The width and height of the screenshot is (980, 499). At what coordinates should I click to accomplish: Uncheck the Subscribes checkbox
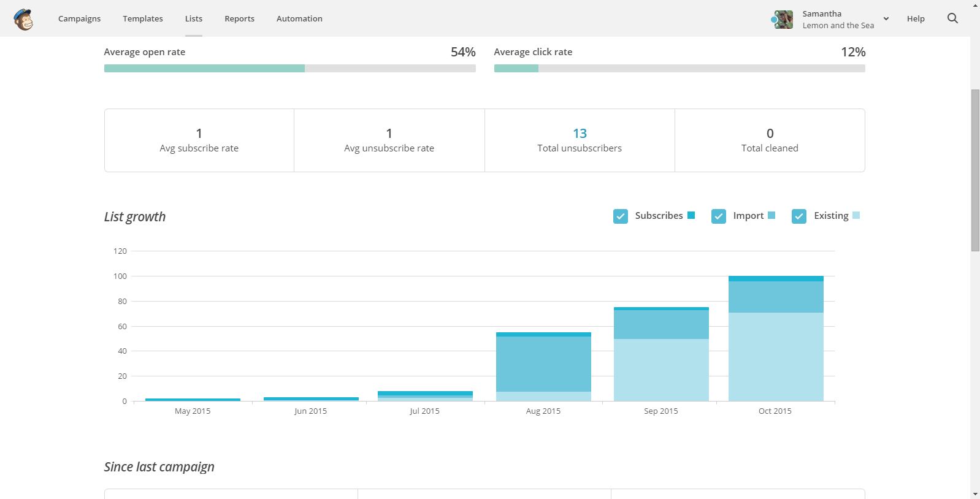(621, 216)
